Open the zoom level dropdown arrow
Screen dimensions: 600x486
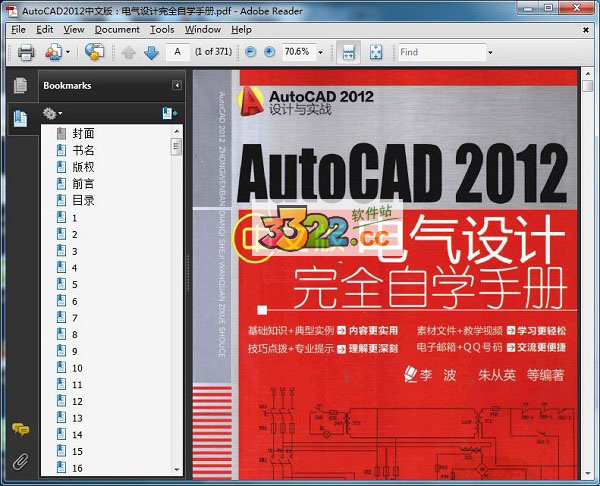click(321, 52)
